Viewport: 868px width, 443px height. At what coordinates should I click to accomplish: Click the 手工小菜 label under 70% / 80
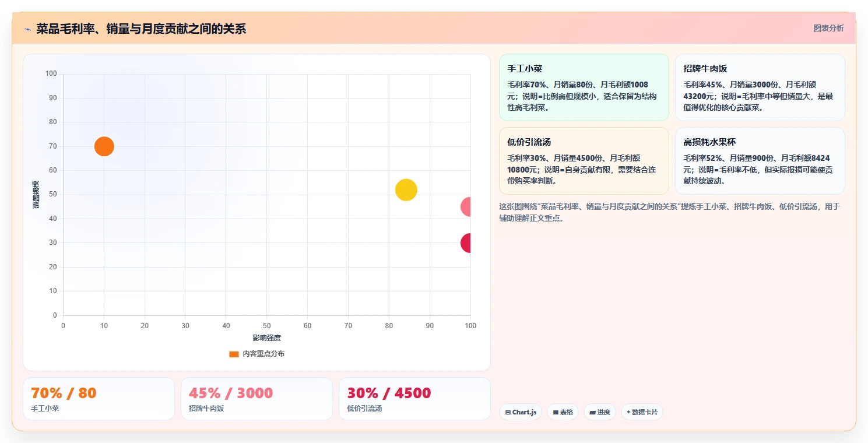point(45,409)
